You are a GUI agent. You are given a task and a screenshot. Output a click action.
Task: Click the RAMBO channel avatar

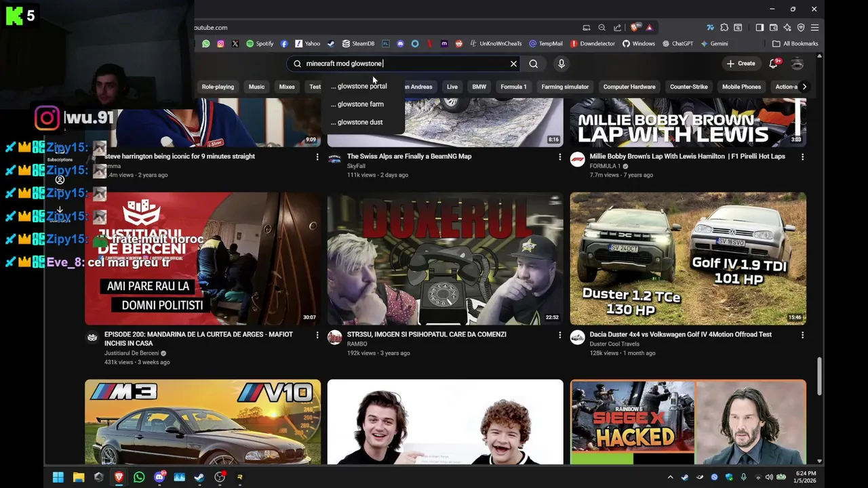click(334, 338)
